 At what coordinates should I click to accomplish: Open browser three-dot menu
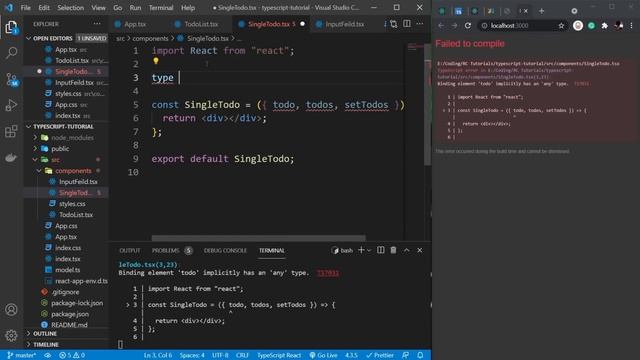(631, 26)
